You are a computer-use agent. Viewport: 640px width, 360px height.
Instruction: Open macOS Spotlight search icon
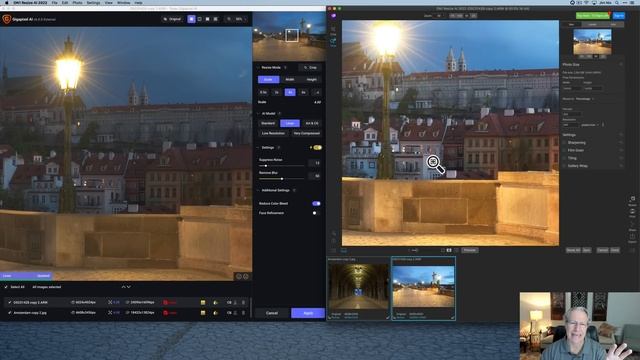click(x=616, y=2)
